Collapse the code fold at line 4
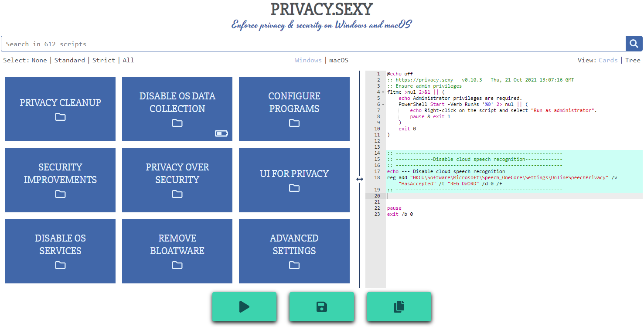 click(382, 92)
